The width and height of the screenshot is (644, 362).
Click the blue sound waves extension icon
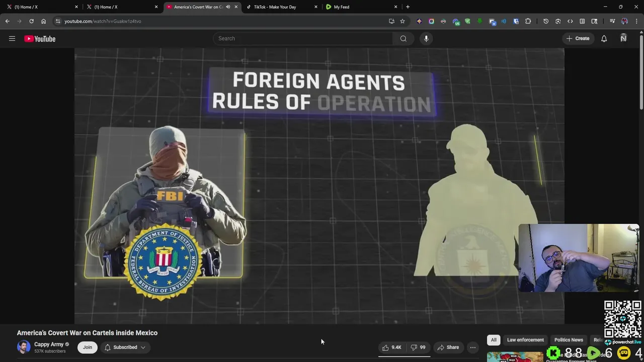pyautogui.click(x=504, y=21)
